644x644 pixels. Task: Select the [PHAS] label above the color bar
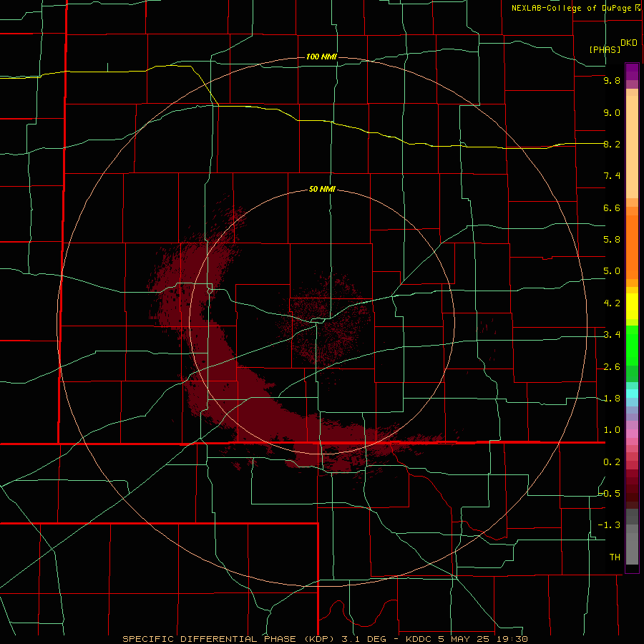click(605, 49)
